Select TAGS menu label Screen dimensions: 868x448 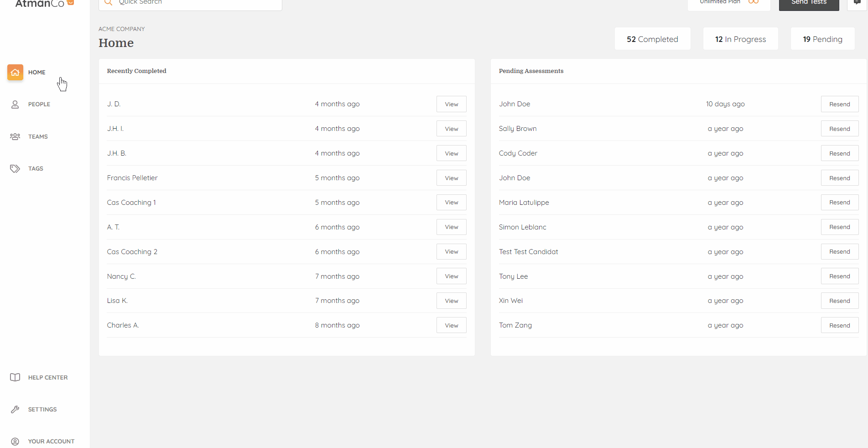click(x=36, y=169)
